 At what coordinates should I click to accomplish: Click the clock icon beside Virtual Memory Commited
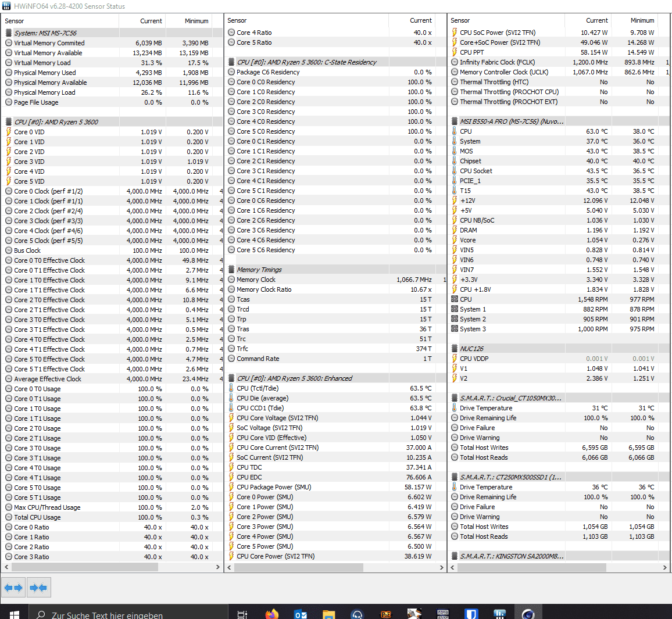9,43
